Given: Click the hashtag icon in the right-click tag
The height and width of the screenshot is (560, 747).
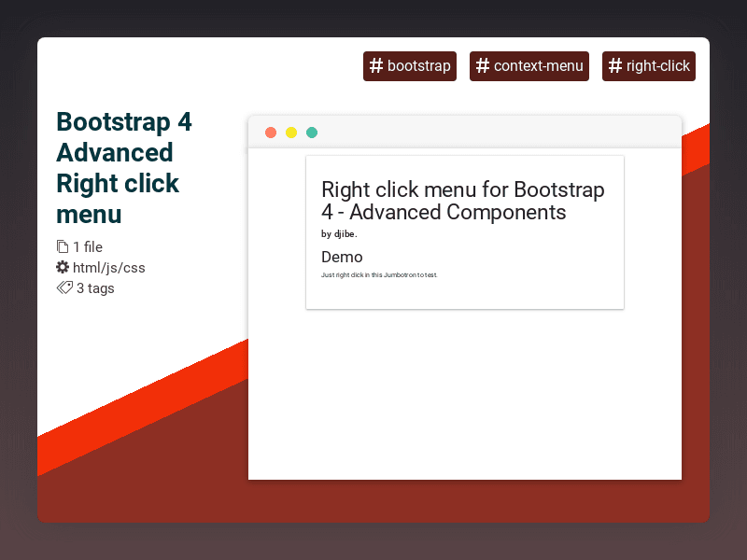Looking at the screenshot, I should (614, 66).
